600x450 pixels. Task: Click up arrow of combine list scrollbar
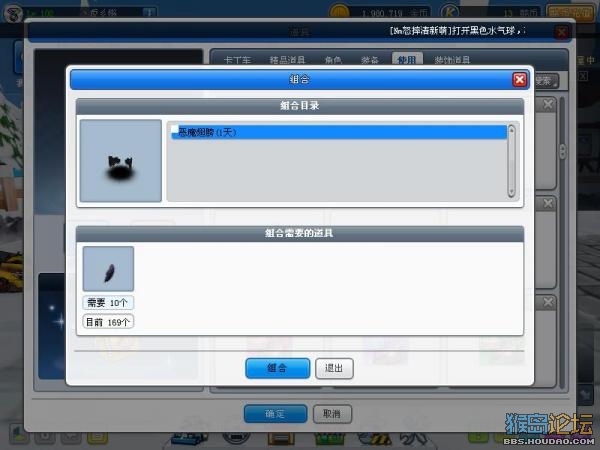tap(511, 130)
